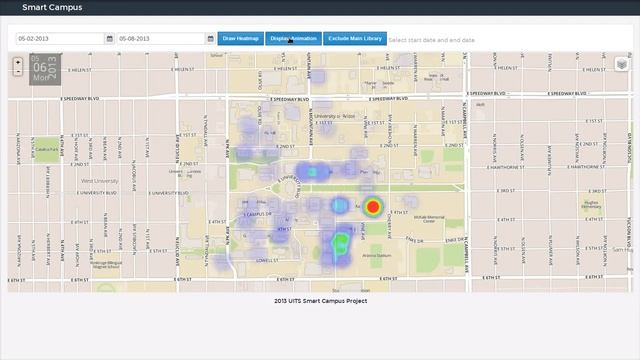
Task: Click the 2013 UITS Smart Campus Project text
Action: tap(320, 301)
